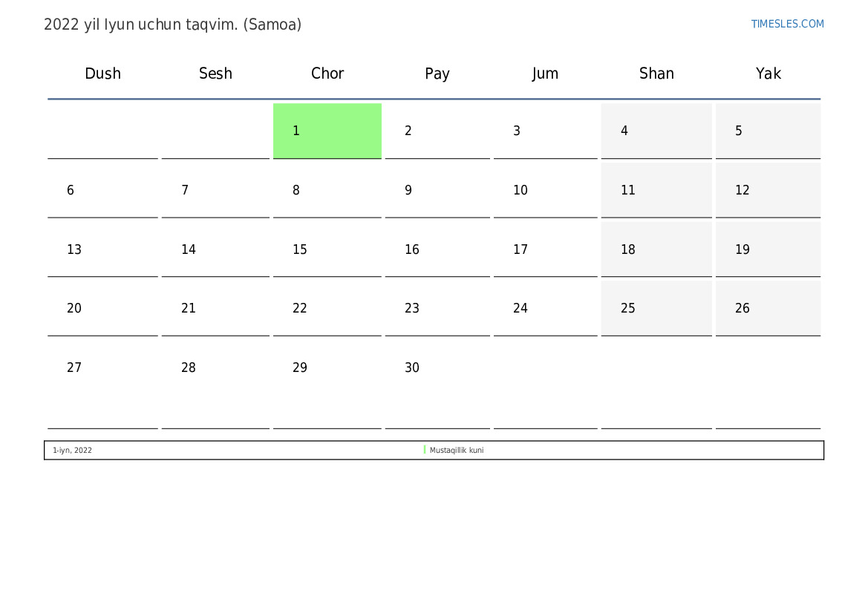The width and height of the screenshot is (868, 614).
Task: Click the Shan weekend column header
Action: (x=656, y=74)
